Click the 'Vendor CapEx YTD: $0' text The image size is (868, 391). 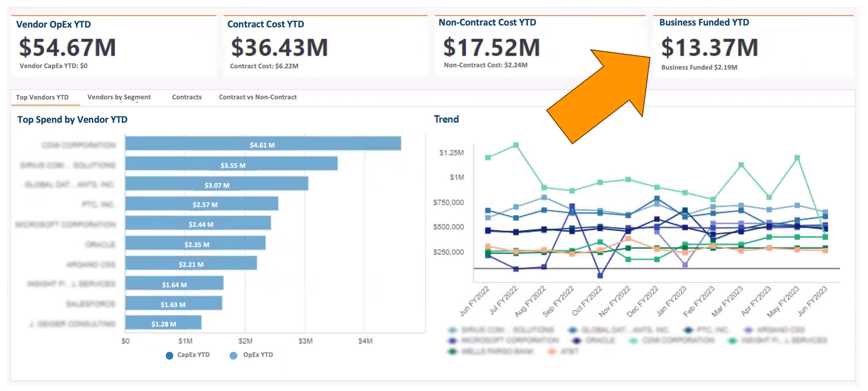pyautogui.click(x=54, y=66)
